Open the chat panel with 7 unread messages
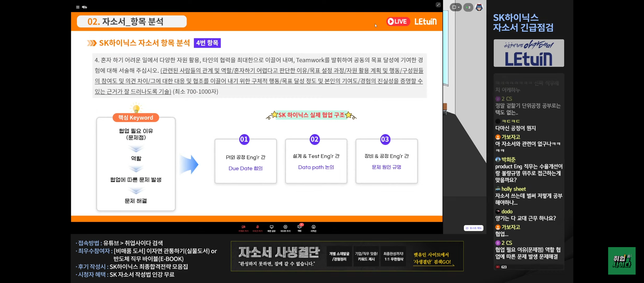 (300, 228)
